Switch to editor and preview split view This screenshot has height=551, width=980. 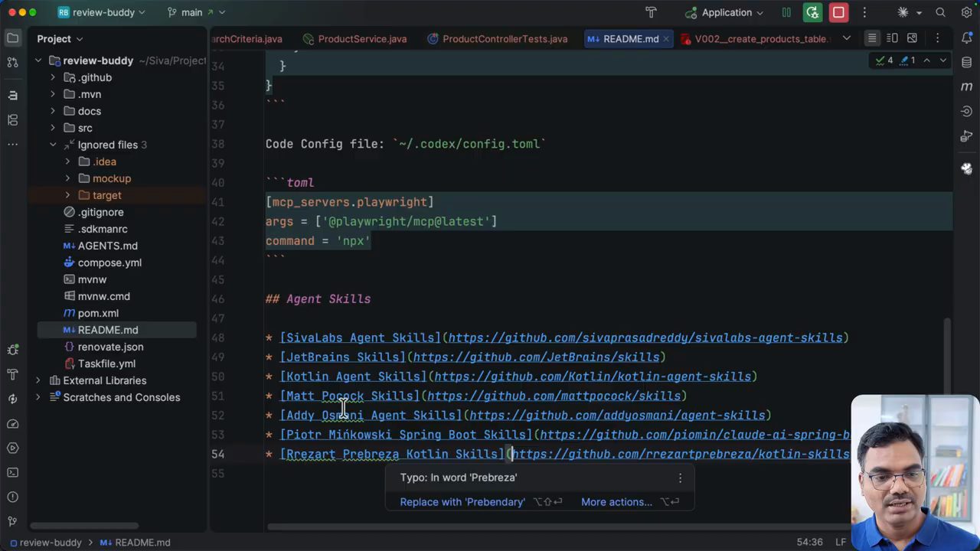point(892,38)
